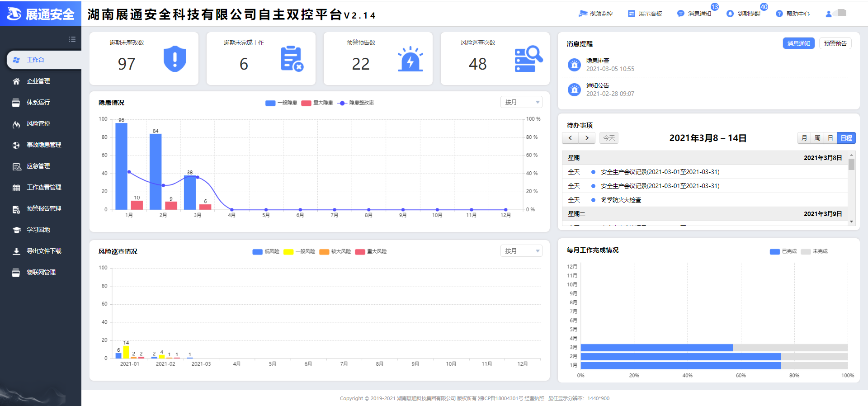
Task: Toggle 未完成 legend in monthly work chart
Action: 814,251
